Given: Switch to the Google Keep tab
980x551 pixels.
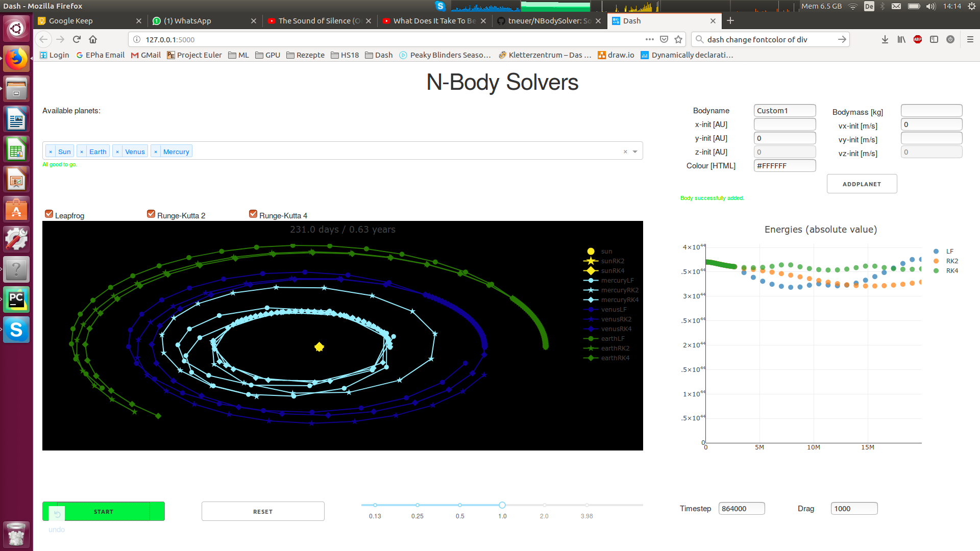Looking at the screenshot, I should click(87, 21).
